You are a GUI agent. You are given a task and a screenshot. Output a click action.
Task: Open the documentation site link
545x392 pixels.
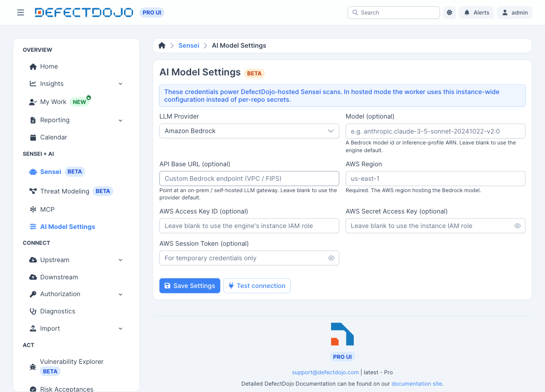tap(417, 384)
